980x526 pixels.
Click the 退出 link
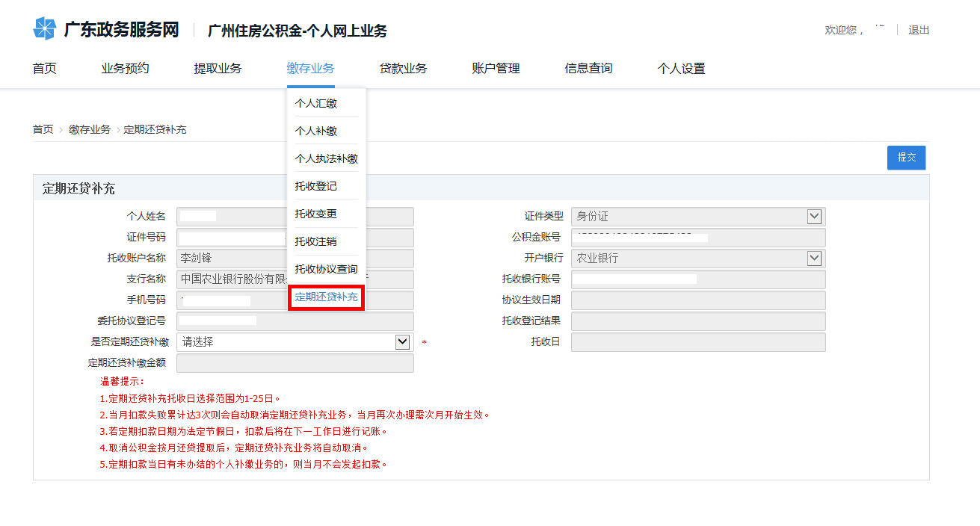coord(919,31)
